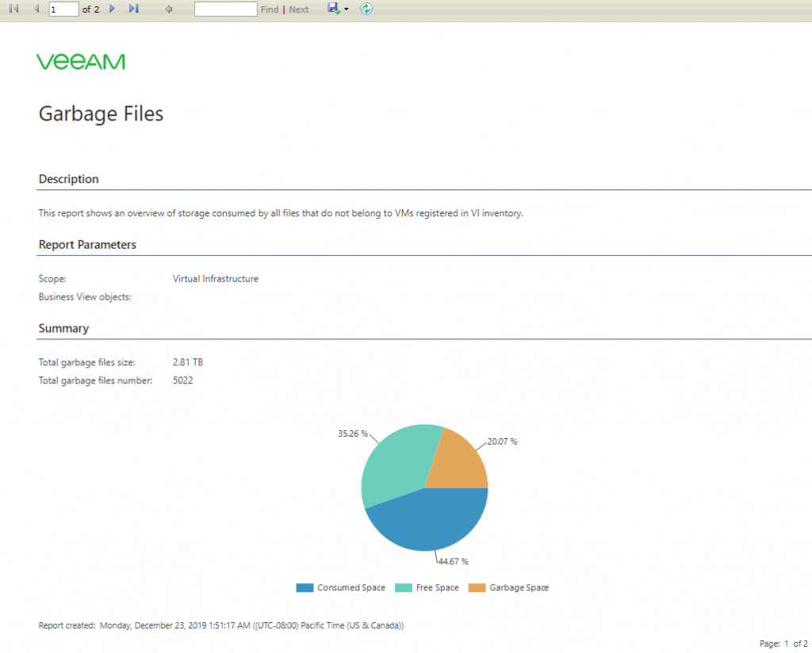812x653 pixels.
Task: Click the Veeam logo
Action: tap(81, 62)
